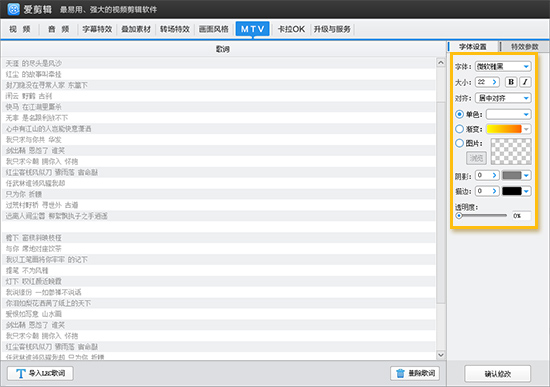Click the checkered image preview thumbnail

[x=511, y=151]
